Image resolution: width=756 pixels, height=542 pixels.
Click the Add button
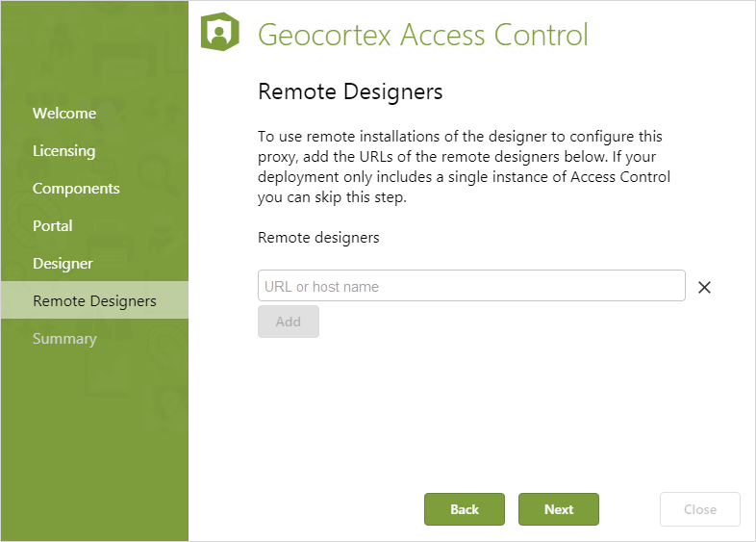[289, 322]
